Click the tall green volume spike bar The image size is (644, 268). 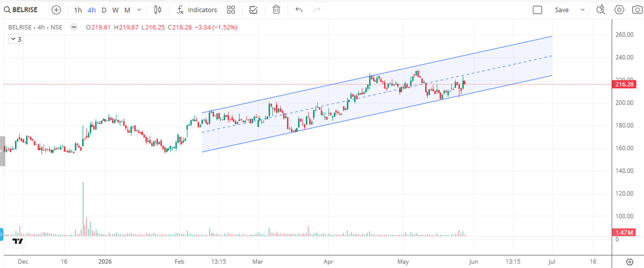coord(83,209)
